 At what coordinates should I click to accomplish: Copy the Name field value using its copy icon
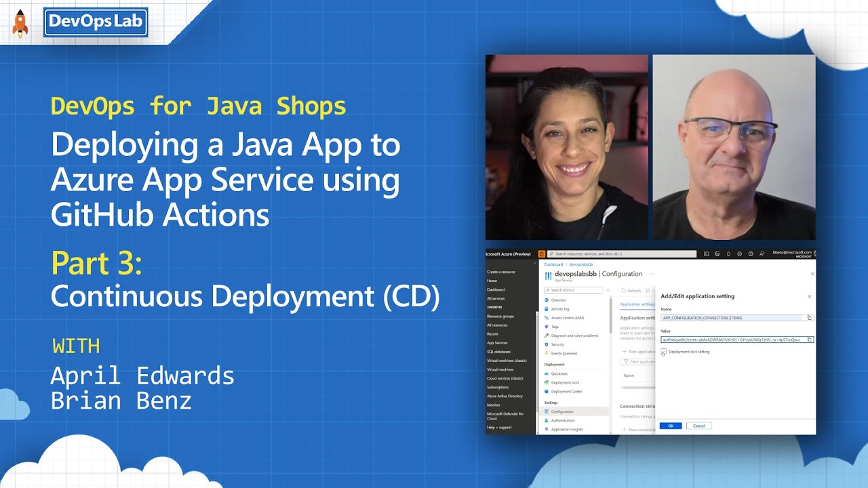(809, 317)
